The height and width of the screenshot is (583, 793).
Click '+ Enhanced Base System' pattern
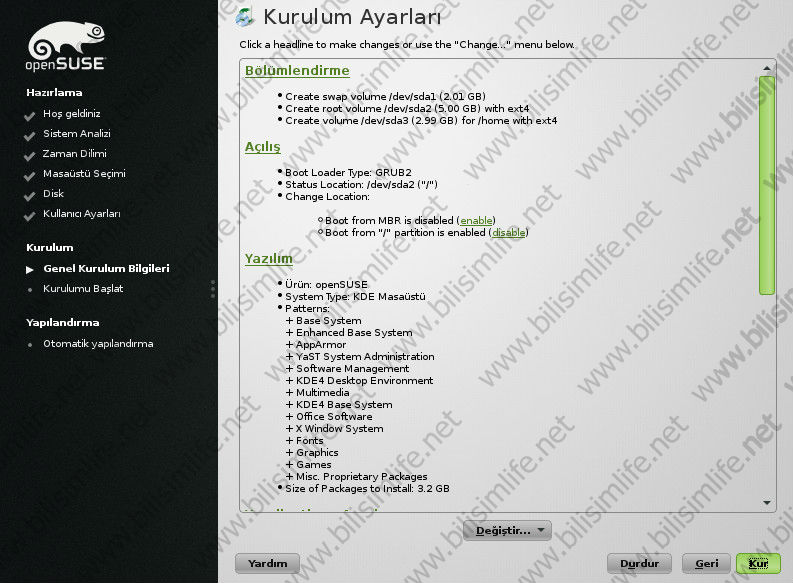pos(349,333)
